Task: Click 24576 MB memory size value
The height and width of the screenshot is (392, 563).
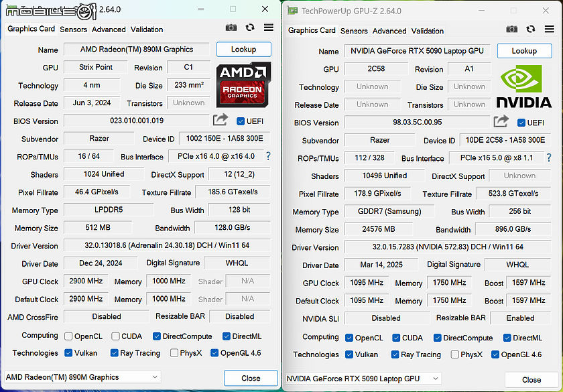Action: coord(379,229)
